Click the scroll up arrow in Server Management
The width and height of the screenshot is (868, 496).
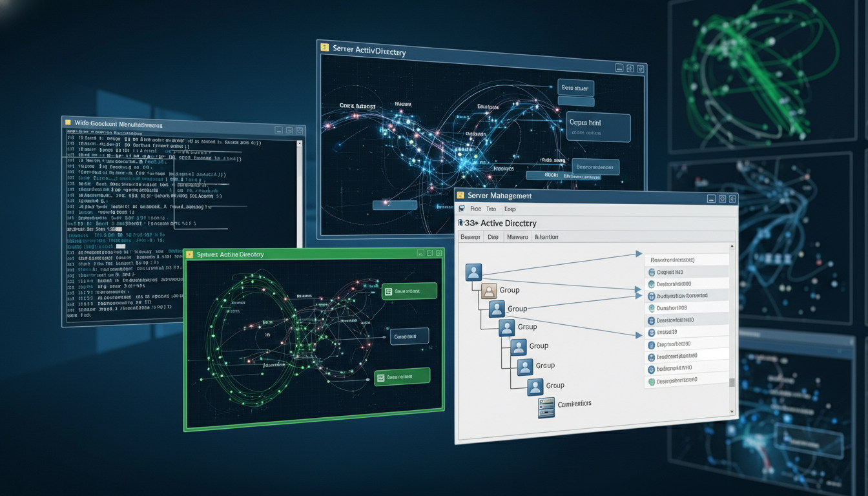[x=732, y=246]
